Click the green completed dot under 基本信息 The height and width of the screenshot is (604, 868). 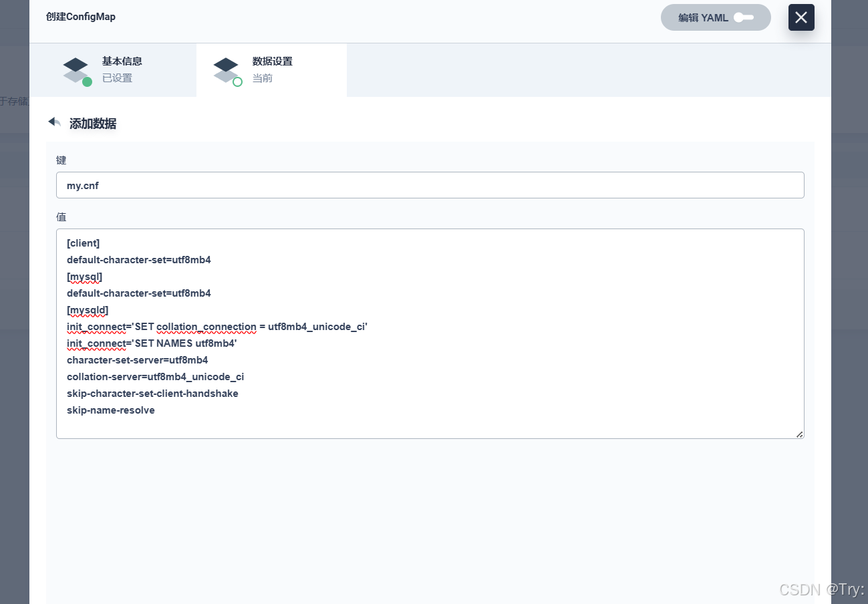88,81
